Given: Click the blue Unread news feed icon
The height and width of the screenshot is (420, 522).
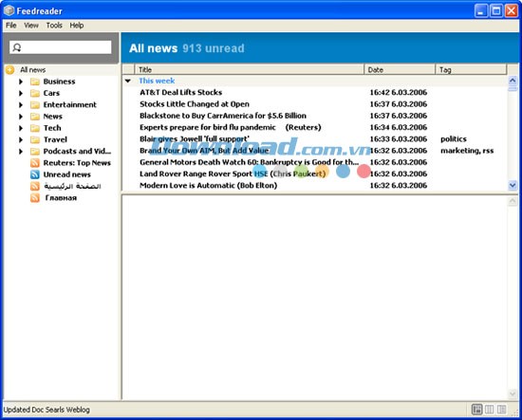Looking at the screenshot, I should point(35,174).
